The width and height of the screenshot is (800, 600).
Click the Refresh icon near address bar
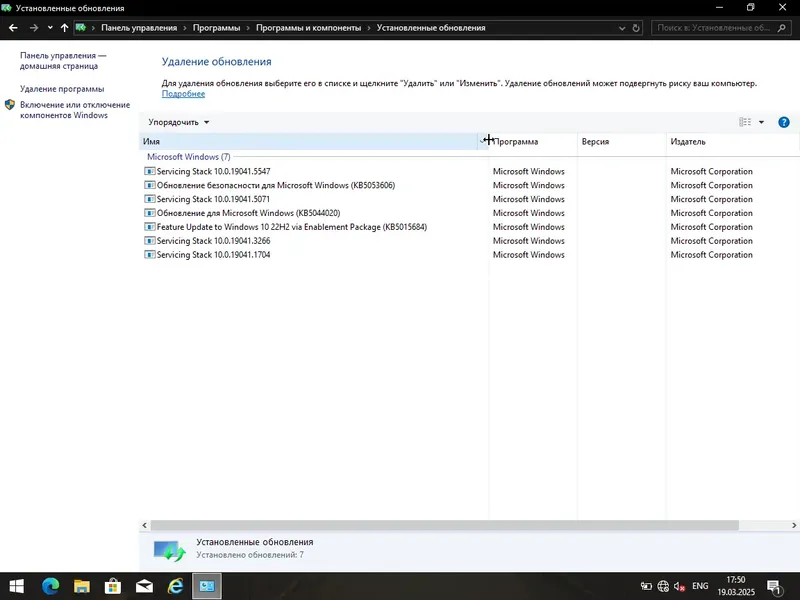point(634,27)
